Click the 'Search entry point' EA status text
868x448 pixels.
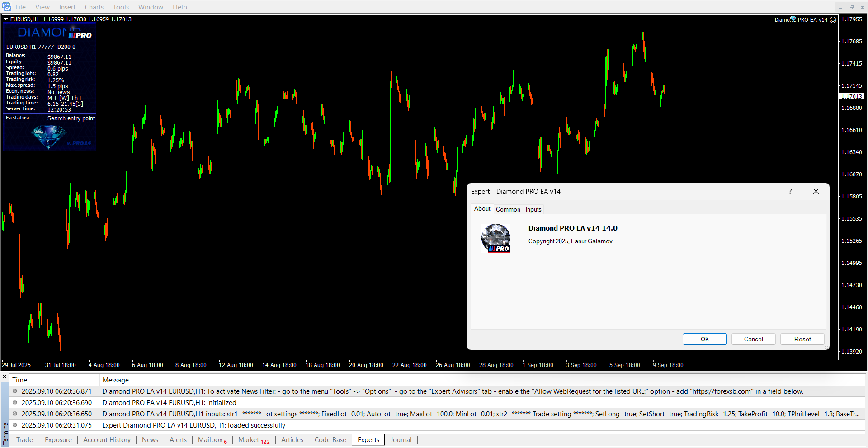coord(71,118)
